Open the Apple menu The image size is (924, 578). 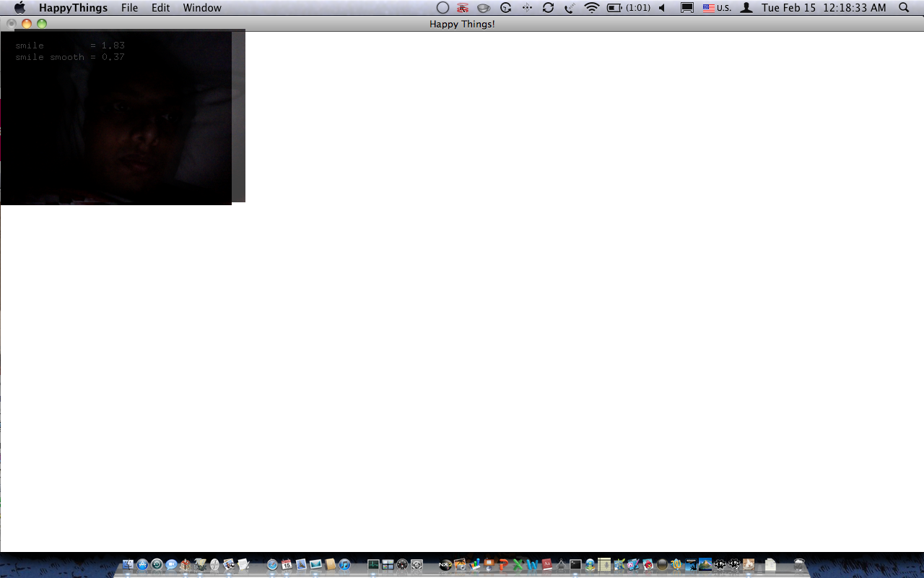19,8
